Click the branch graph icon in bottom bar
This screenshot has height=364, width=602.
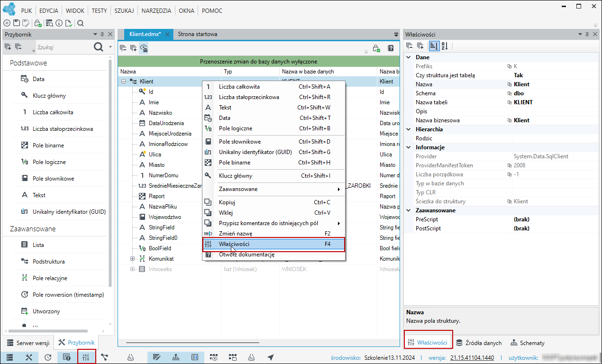[x=104, y=357]
